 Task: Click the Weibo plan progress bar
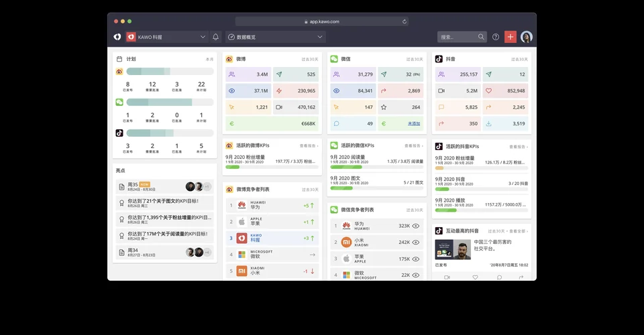point(170,71)
